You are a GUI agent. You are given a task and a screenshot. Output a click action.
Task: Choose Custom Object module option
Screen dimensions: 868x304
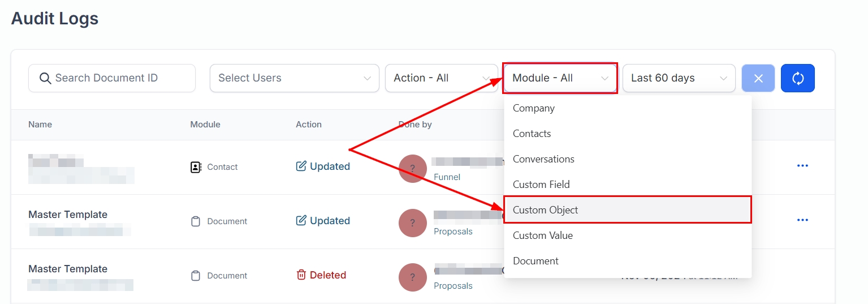[x=545, y=210]
